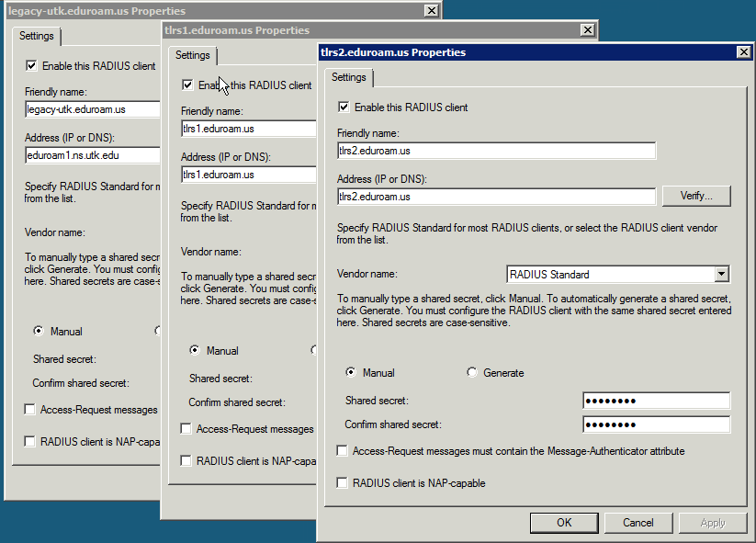Check NAP-capable box in tlrs1 window
Viewport: 756px width, 543px height.
186,460
